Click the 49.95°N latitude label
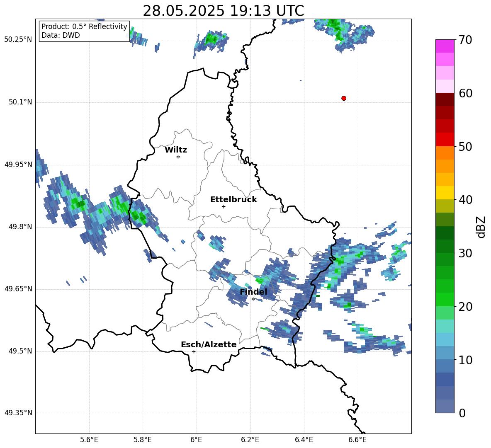The width and height of the screenshot is (491, 448). (18, 165)
